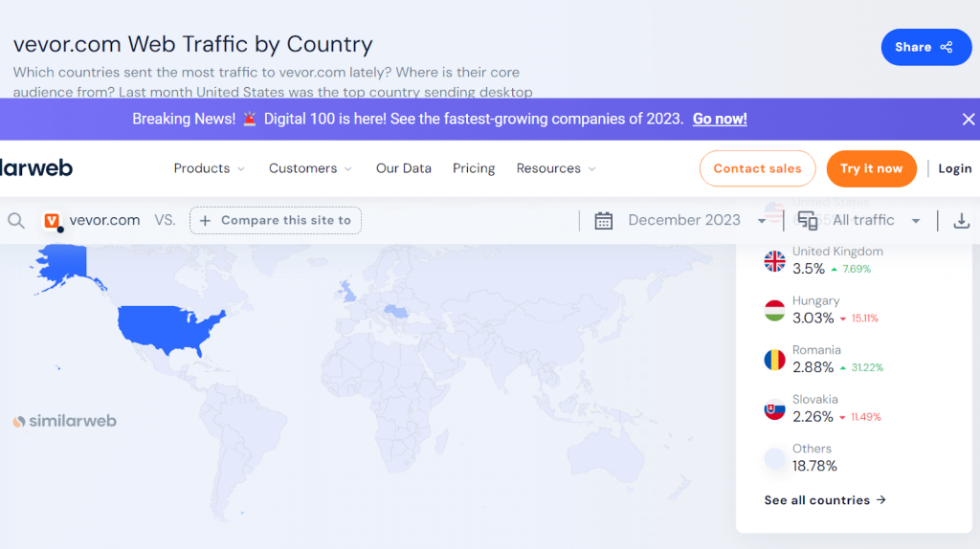Click the Try it now button

coord(871,168)
